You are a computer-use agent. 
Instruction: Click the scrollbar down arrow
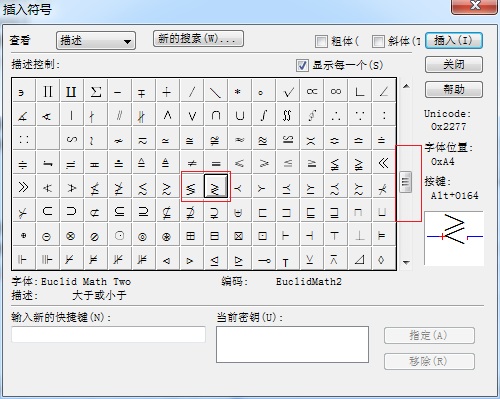(406, 262)
